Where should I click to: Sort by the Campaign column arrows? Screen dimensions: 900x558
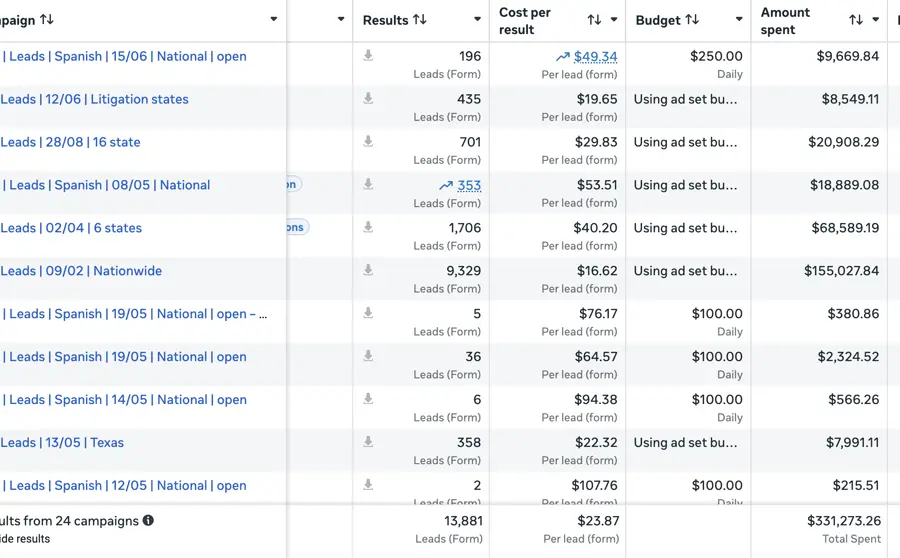pos(47,20)
